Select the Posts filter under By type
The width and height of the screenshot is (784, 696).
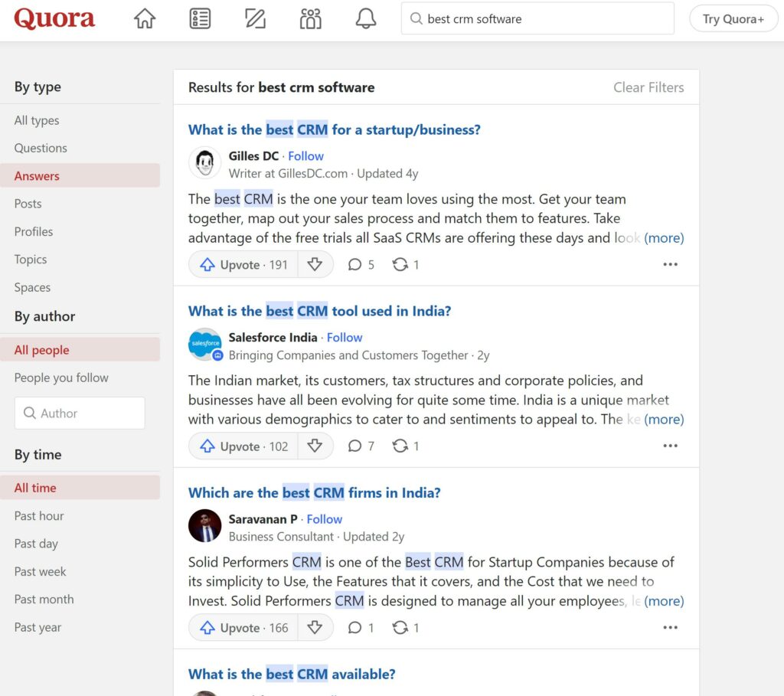(x=28, y=204)
